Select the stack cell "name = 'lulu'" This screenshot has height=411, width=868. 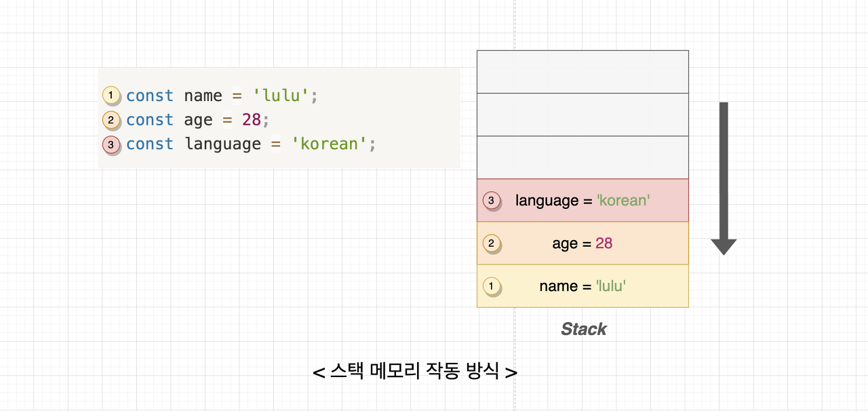coord(583,286)
